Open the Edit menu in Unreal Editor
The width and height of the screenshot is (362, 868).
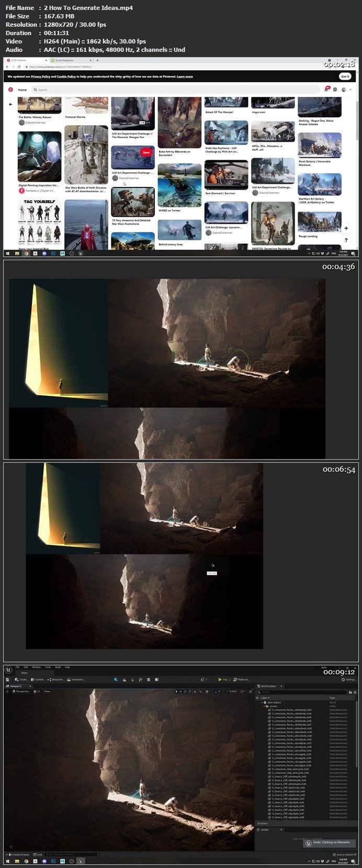click(26, 667)
